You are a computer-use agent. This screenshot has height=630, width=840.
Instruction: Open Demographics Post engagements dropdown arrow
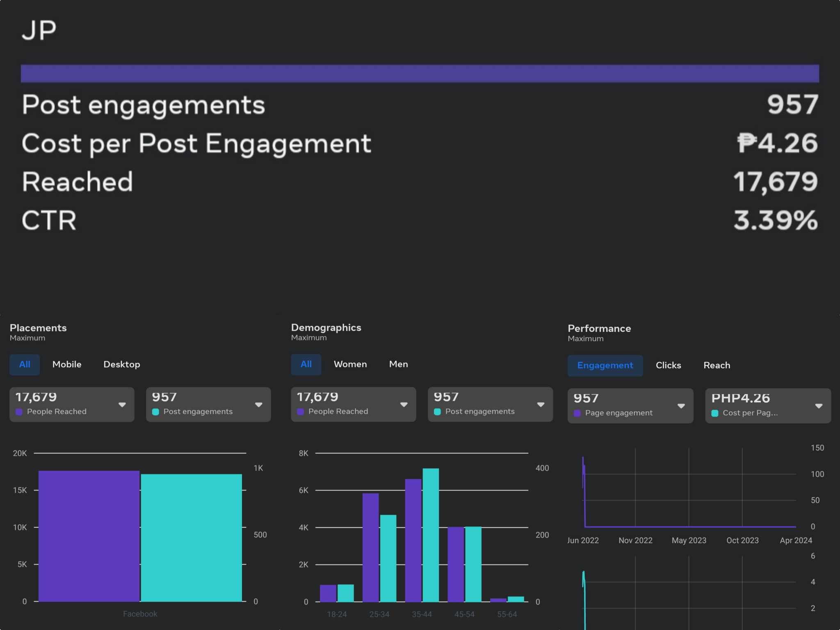[x=541, y=404]
